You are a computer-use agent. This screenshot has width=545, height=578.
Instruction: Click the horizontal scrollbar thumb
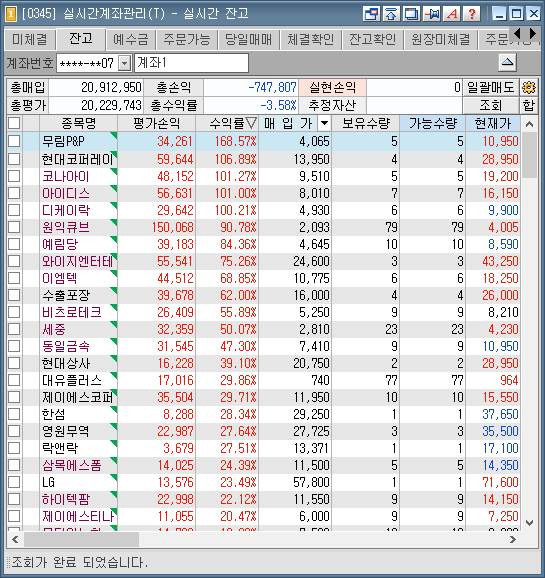[x=81, y=540]
